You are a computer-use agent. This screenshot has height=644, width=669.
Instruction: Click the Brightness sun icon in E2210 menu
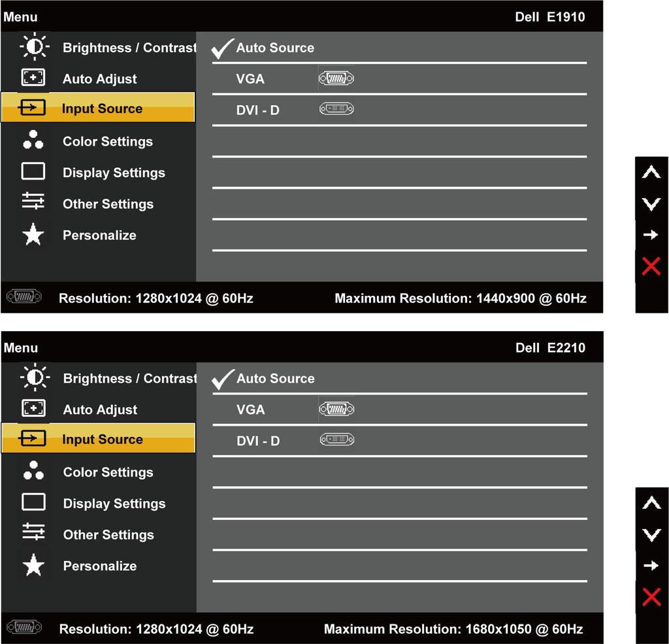click(x=35, y=378)
